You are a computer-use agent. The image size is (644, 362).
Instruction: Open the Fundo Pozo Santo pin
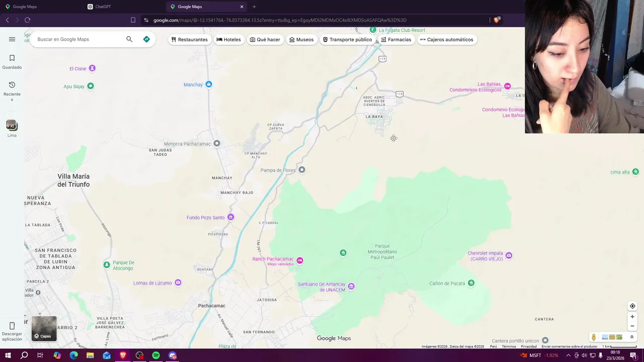click(x=230, y=217)
